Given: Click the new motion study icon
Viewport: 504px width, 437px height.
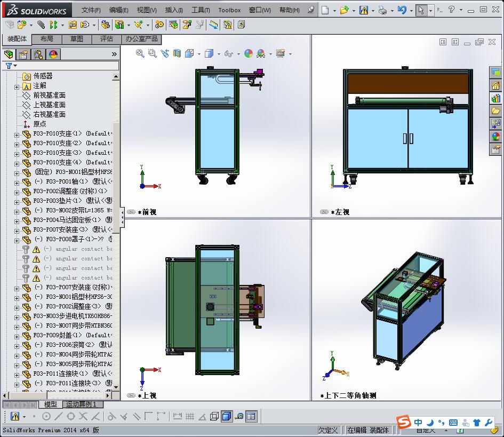Looking at the screenshot, I should (x=159, y=25).
